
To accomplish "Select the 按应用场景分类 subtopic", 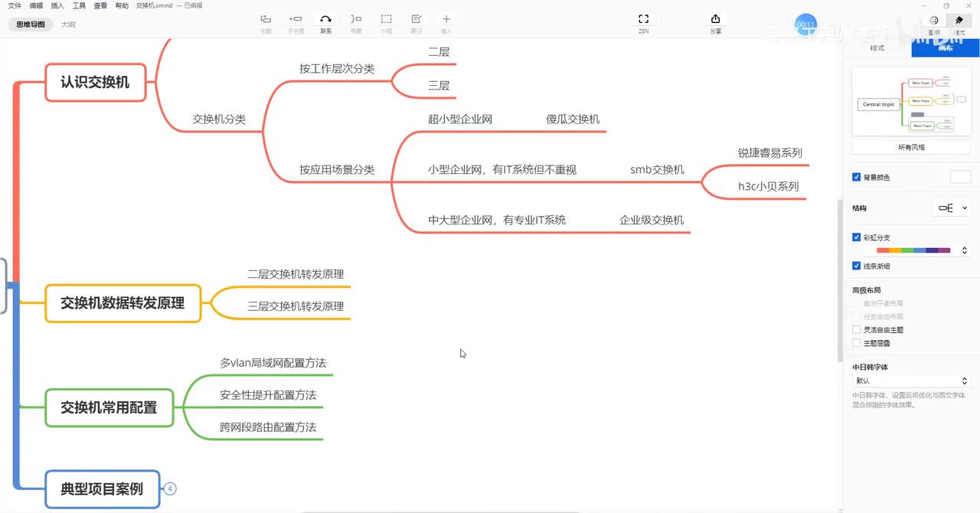I will tap(337, 169).
